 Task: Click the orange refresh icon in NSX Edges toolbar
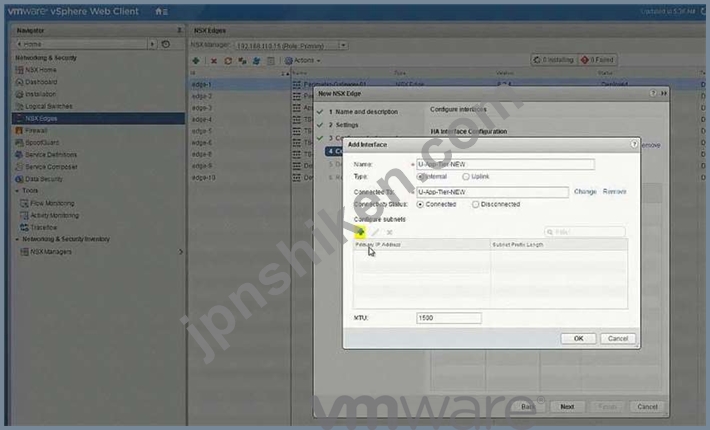[228, 61]
